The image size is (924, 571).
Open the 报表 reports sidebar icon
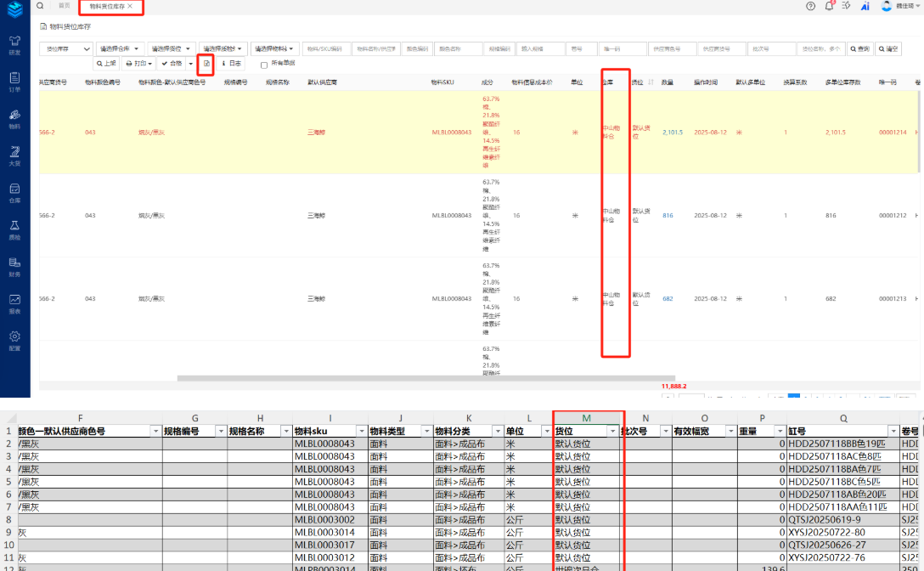pos(14,303)
